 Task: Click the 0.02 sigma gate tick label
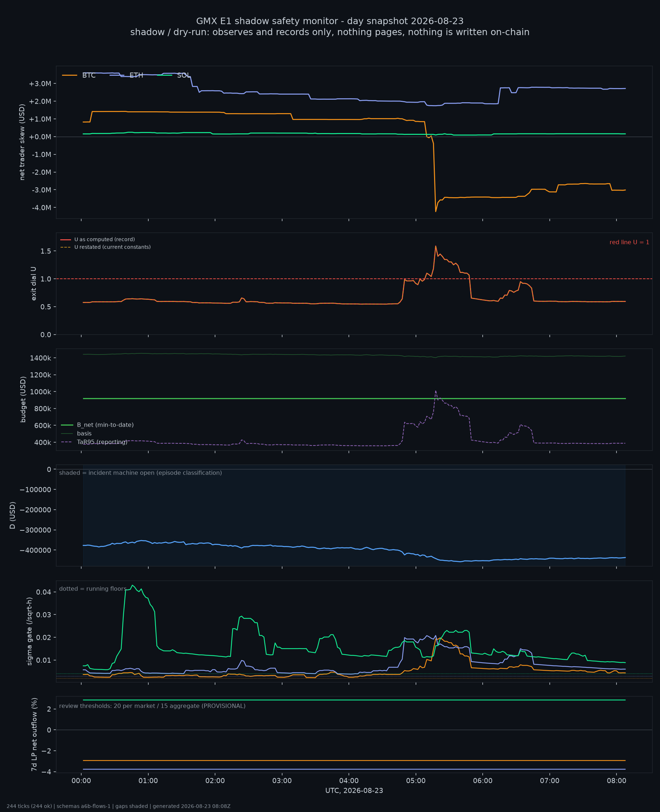pyautogui.click(x=44, y=638)
